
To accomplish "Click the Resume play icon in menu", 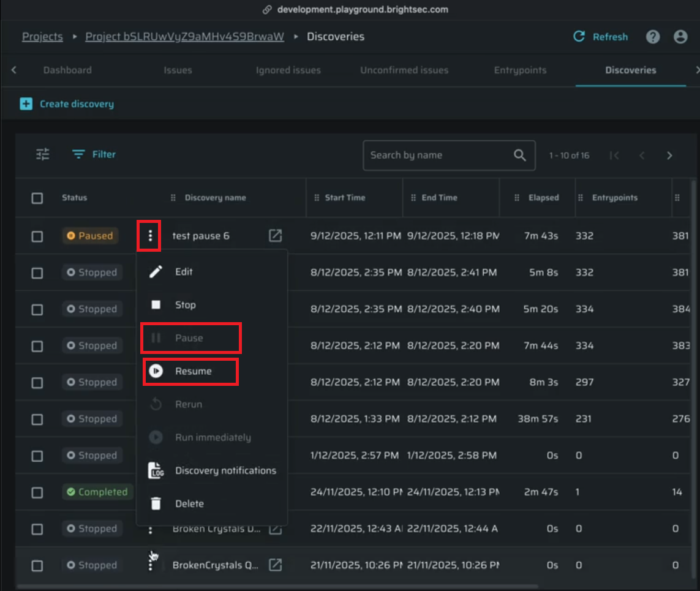I will point(156,371).
